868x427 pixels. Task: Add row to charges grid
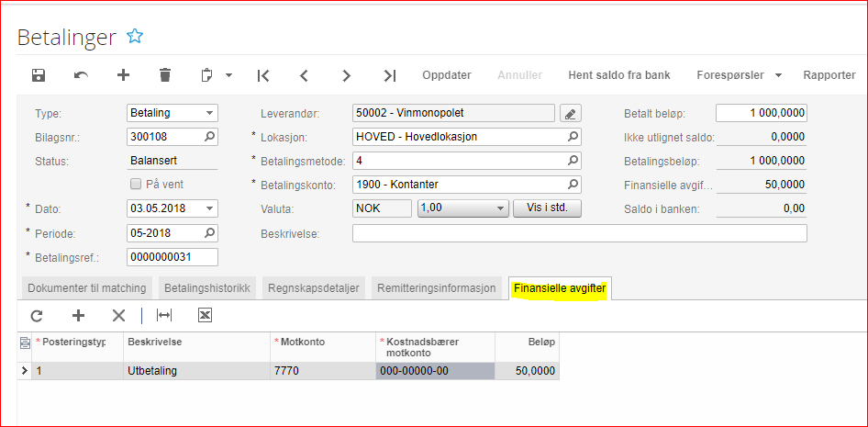click(79, 316)
